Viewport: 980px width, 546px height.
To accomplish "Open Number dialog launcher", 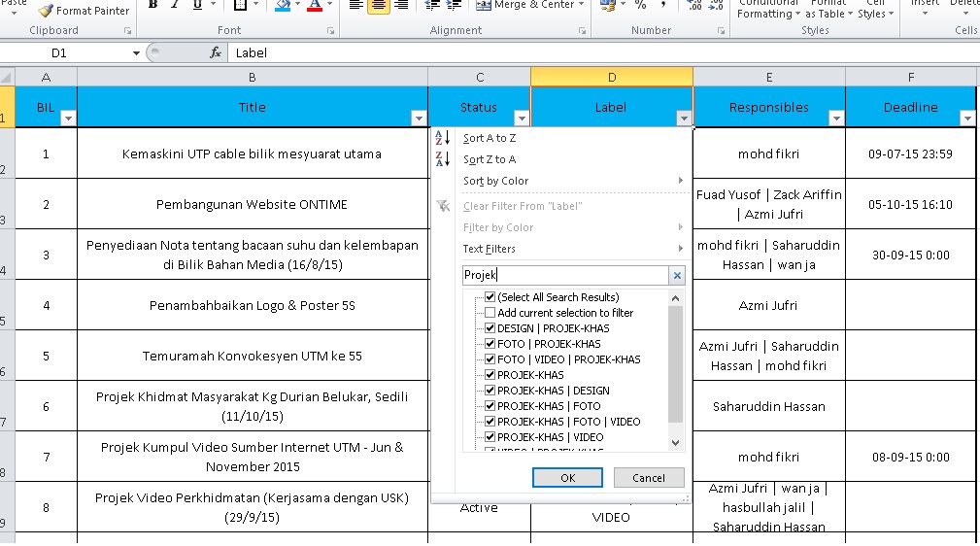I will click(x=721, y=31).
